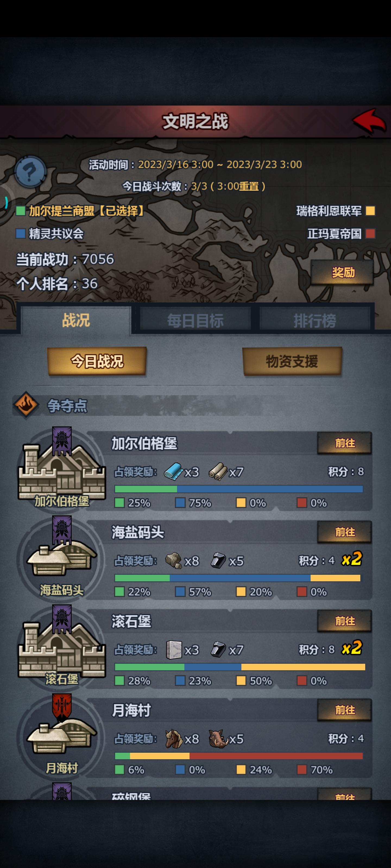Open the 奖励 rewards button
This screenshot has width=391, height=868.
pos(343,272)
